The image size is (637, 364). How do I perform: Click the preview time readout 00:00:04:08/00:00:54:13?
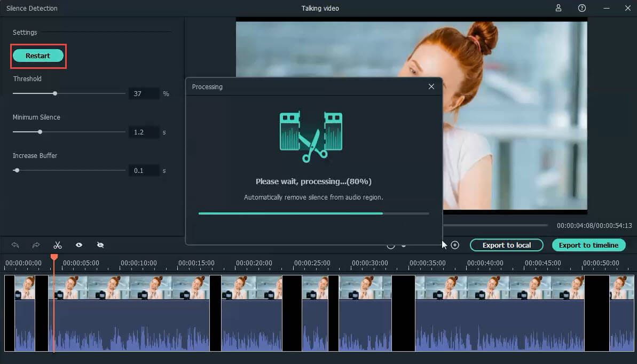[x=594, y=225]
